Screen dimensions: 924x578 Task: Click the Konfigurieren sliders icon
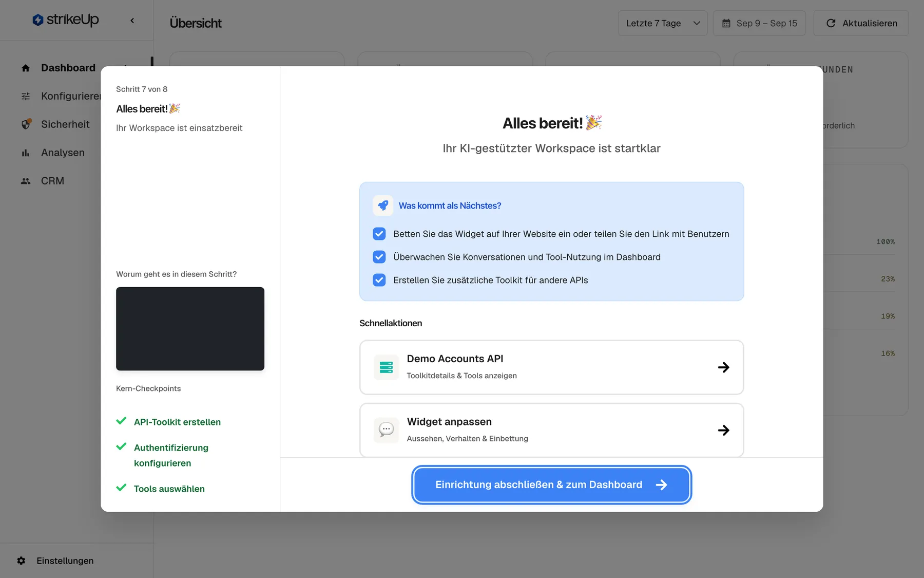pos(26,96)
